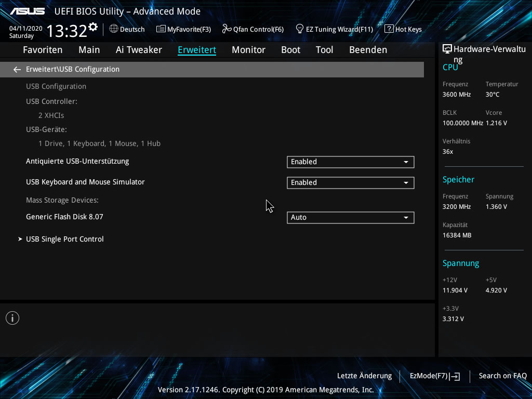532x399 pixels.
Task: Select the Erweitert tab
Action: click(x=197, y=50)
